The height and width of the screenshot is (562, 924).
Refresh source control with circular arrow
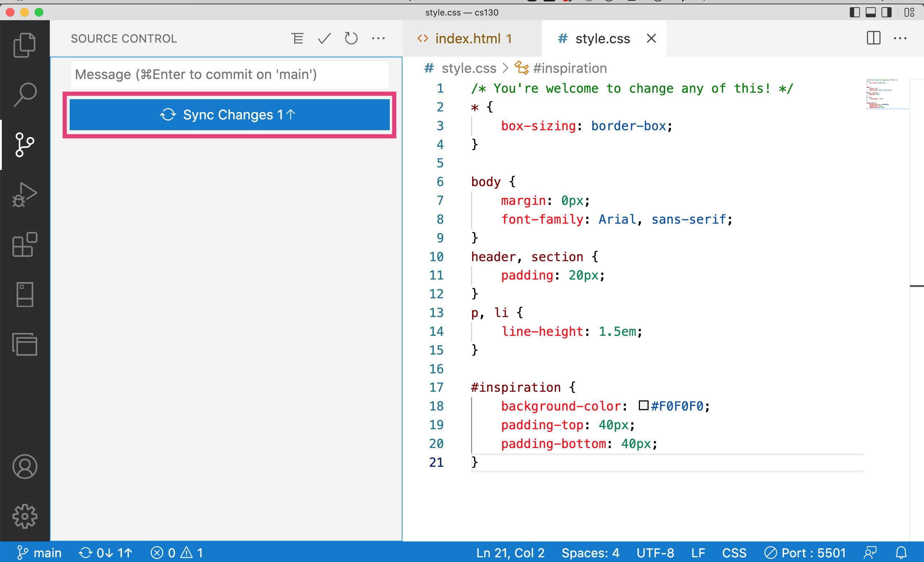tap(351, 38)
